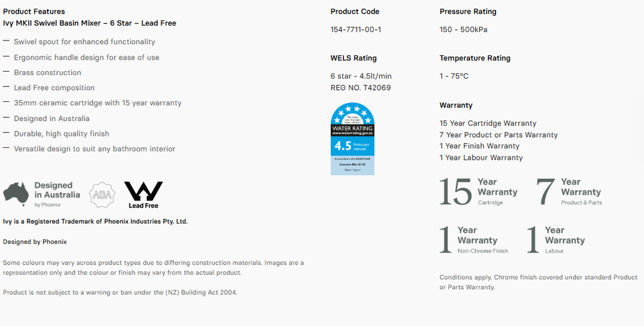Click the 7 Year Product & Parts badge
This screenshot has height=326, width=644.
pos(569,193)
